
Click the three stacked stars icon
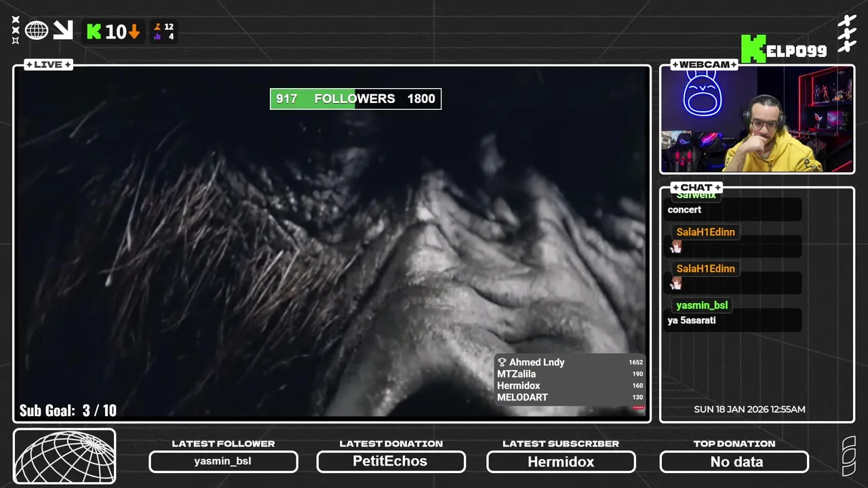pos(16,30)
